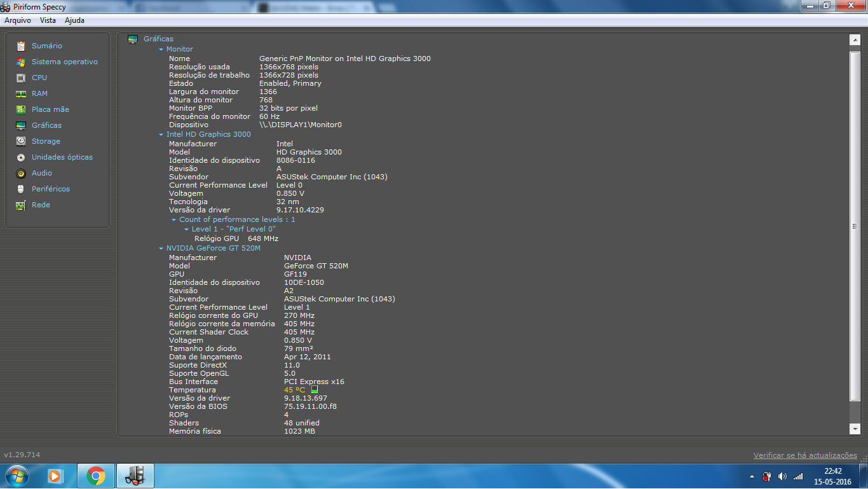This screenshot has height=489, width=868.
Task: Click the green temperature indicator icon
Action: pyautogui.click(x=314, y=390)
